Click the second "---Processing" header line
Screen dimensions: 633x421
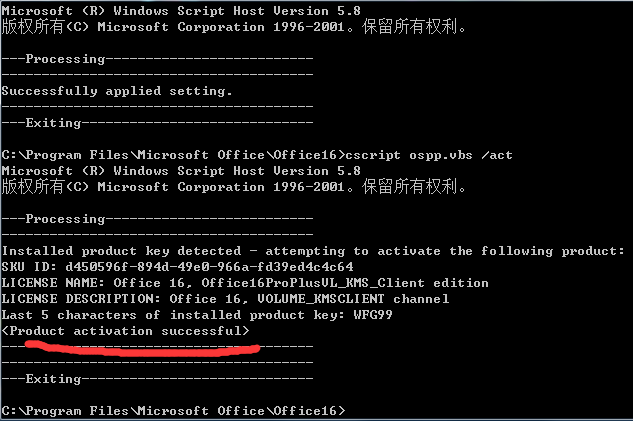[x=157, y=219]
